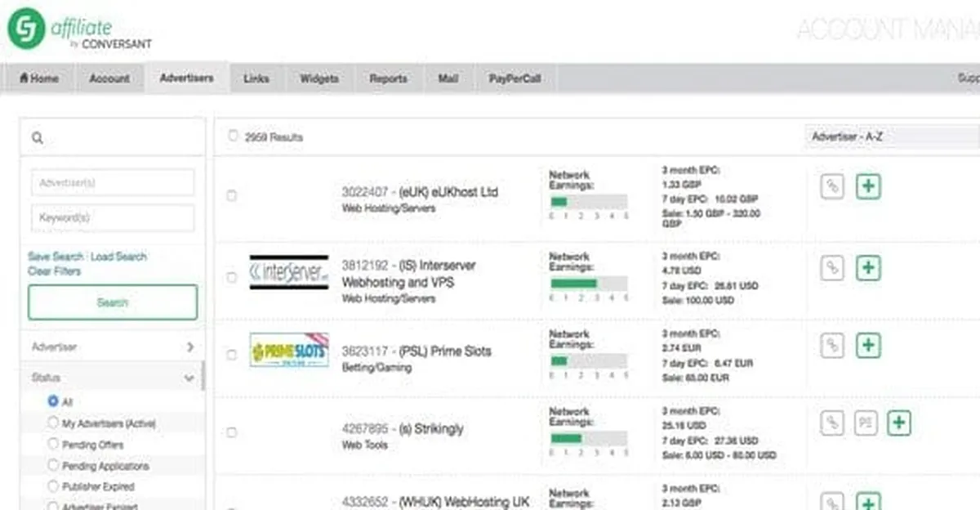Click the get-links icon for eUKhost Ltd
Viewport: 980px width, 510px height.
point(831,186)
